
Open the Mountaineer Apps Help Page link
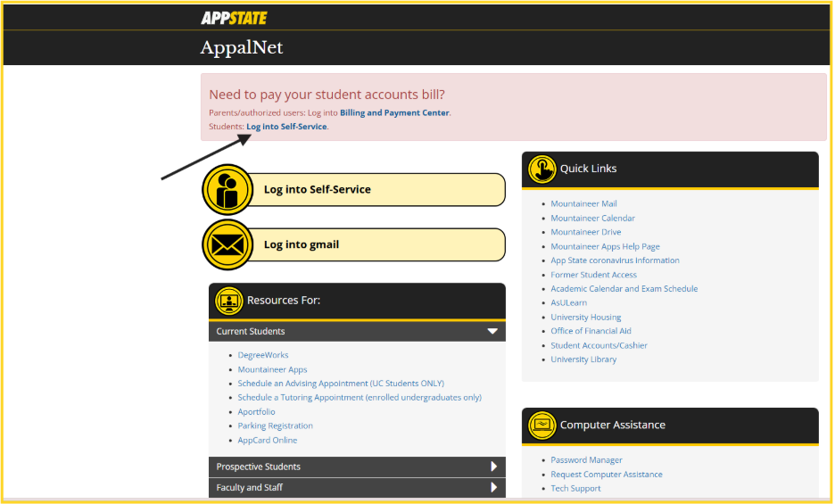(x=605, y=247)
